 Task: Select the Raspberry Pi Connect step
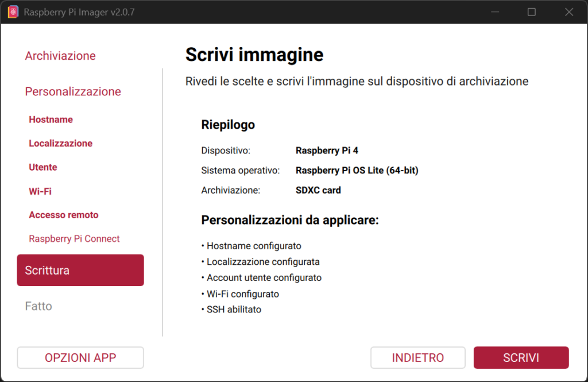(x=74, y=238)
